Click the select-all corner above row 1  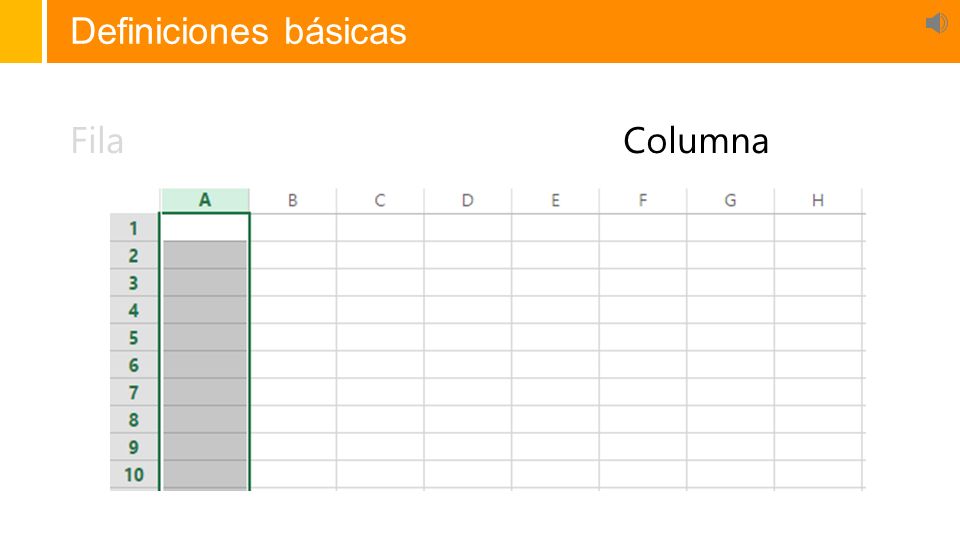[x=135, y=201]
